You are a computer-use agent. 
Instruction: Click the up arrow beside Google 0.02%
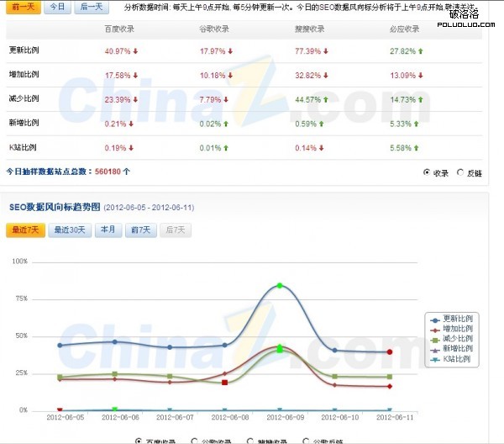tap(228, 124)
